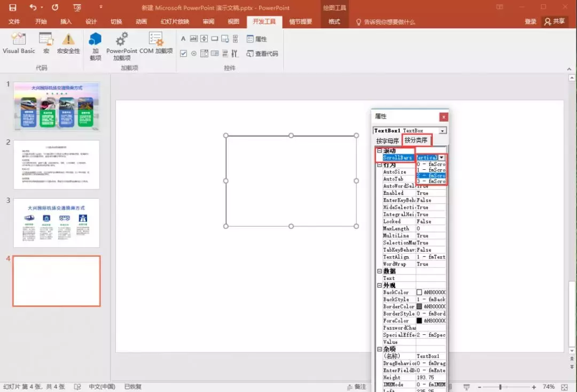Collapse the ribbon with the arrow
Image resolution: width=577 pixels, height=392 pixels.
tap(569, 69)
